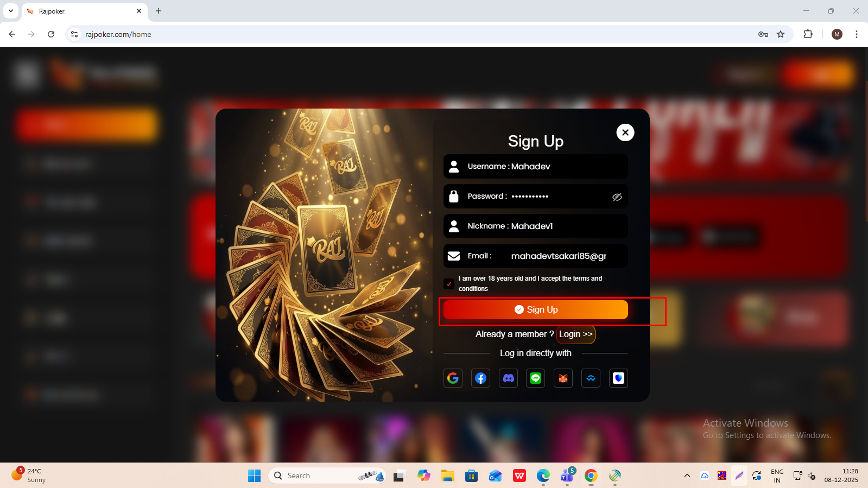Screen dimensions: 868x488
Task: Show password using the eye icon
Action: tap(617, 197)
